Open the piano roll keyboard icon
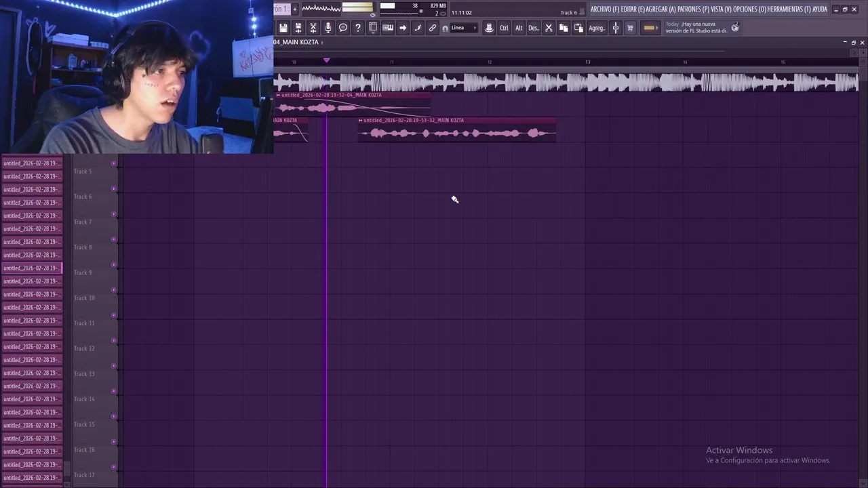Image resolution: width=868 pixels, height=488 pixels. point(388,28)
